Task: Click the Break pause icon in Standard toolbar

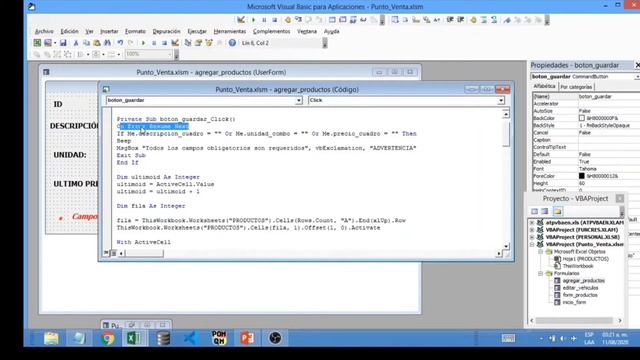Action: click(x=154, y=43)
